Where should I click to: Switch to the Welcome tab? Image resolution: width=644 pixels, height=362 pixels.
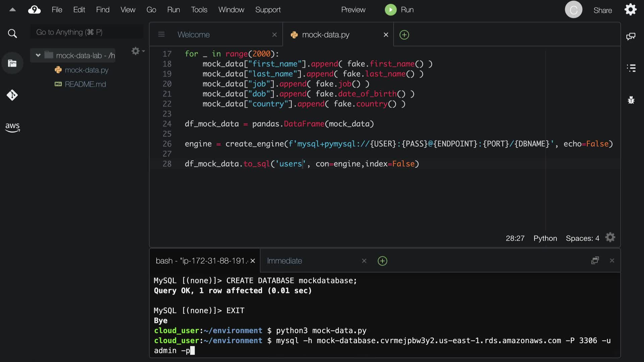point(194,35)
